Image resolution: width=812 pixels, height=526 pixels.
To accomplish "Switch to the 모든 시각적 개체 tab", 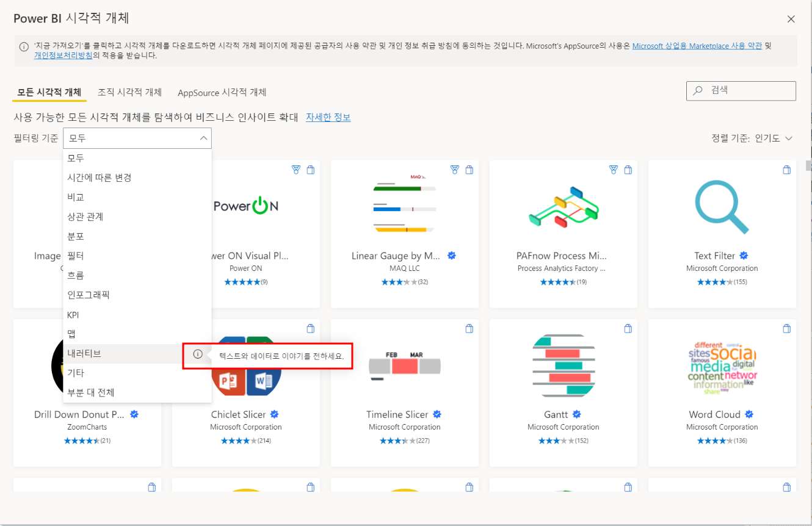I will (49, 92).
